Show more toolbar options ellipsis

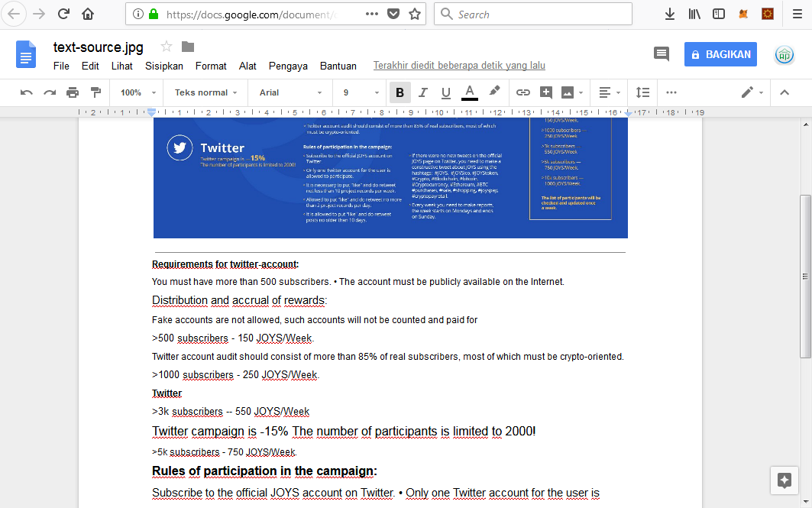click(x=671, y=92)
